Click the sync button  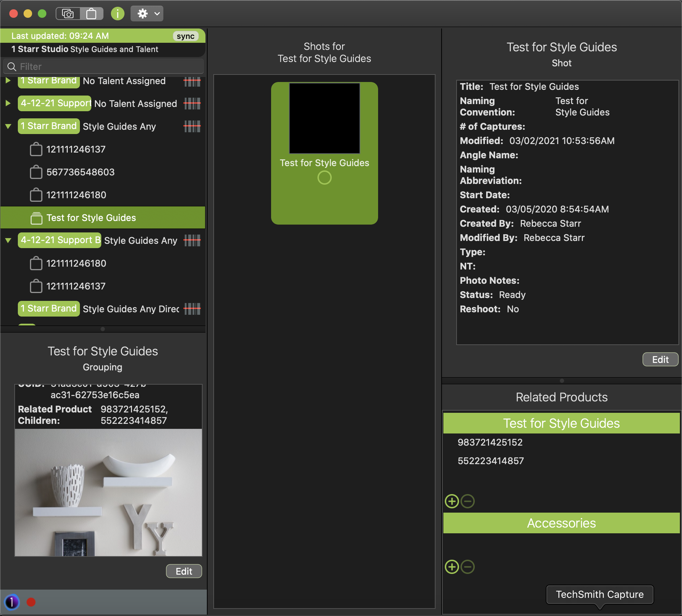point(185,36)
